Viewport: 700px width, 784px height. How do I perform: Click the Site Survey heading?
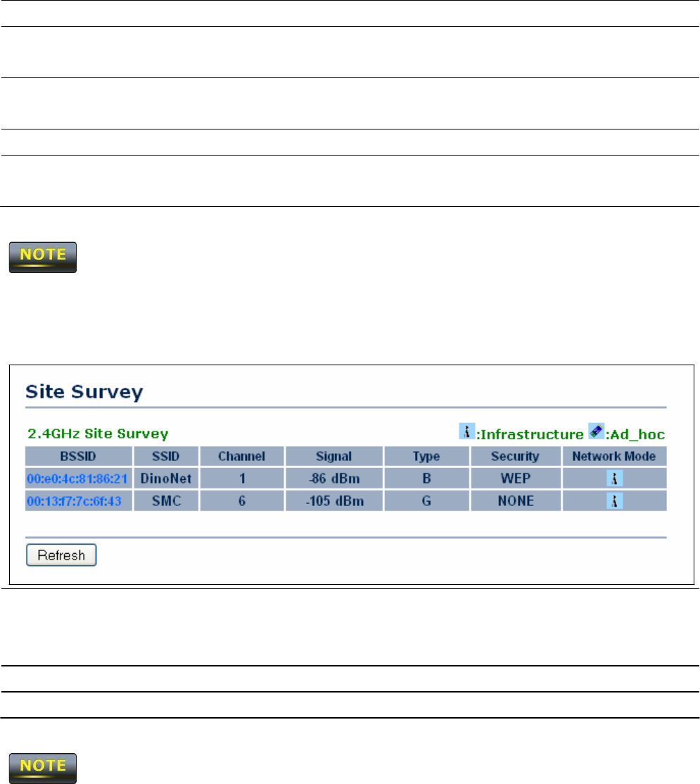[84, 392]
